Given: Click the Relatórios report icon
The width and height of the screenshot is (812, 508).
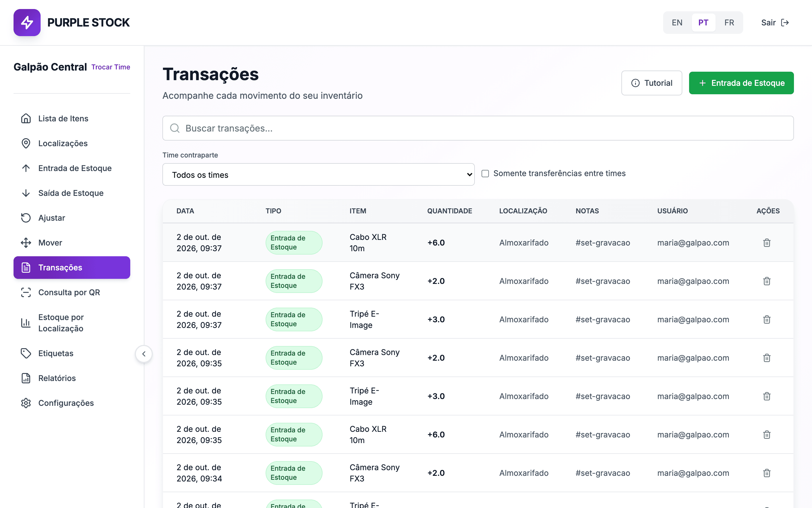Looking at the screenshot, I should 26,378.
